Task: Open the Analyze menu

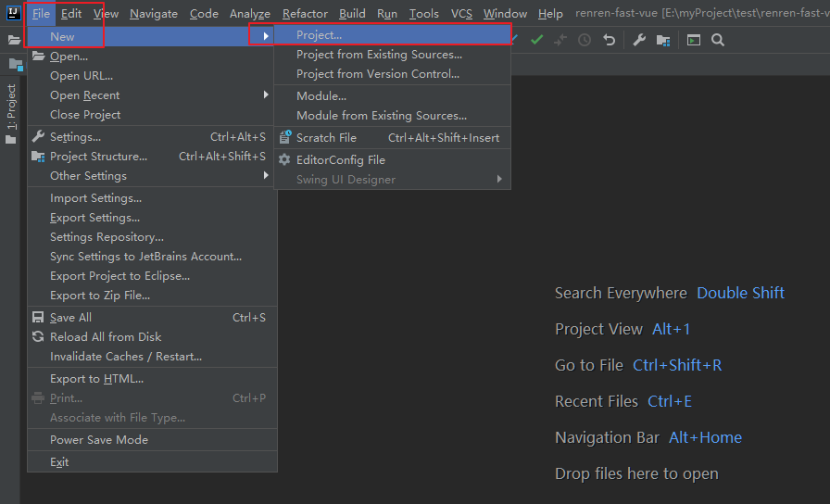Action: pyautogui.click(x=250, y=14)
